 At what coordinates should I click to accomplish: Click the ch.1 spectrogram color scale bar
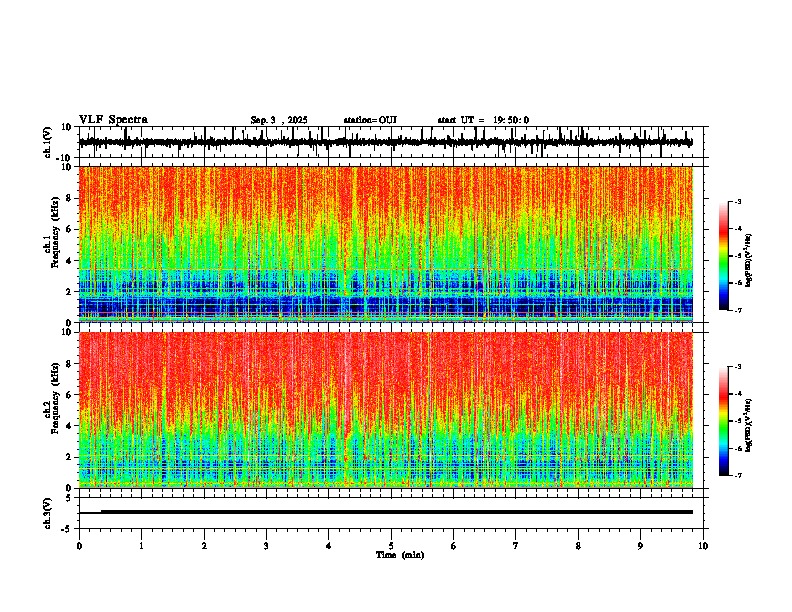click(x=724, y=256)
